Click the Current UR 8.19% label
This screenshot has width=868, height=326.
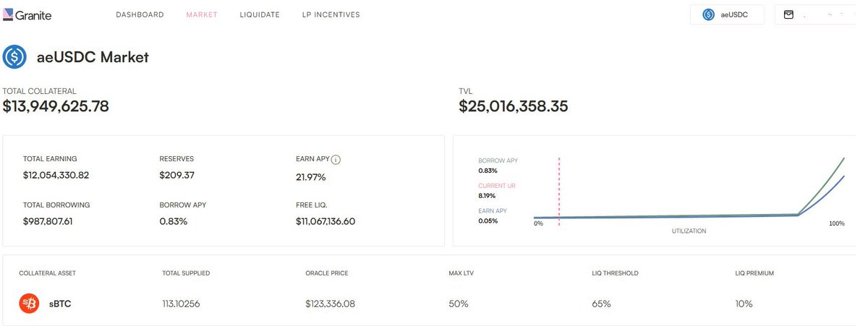coord(497,191)
